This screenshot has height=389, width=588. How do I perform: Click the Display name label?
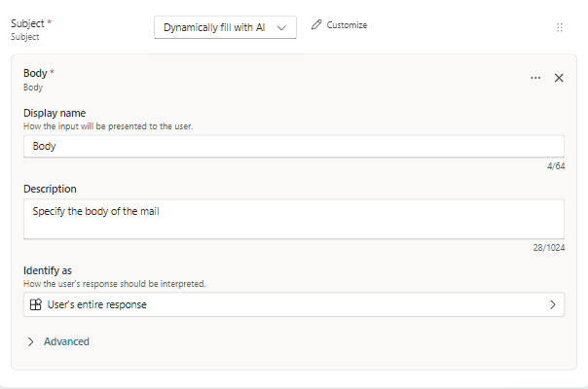55,113
